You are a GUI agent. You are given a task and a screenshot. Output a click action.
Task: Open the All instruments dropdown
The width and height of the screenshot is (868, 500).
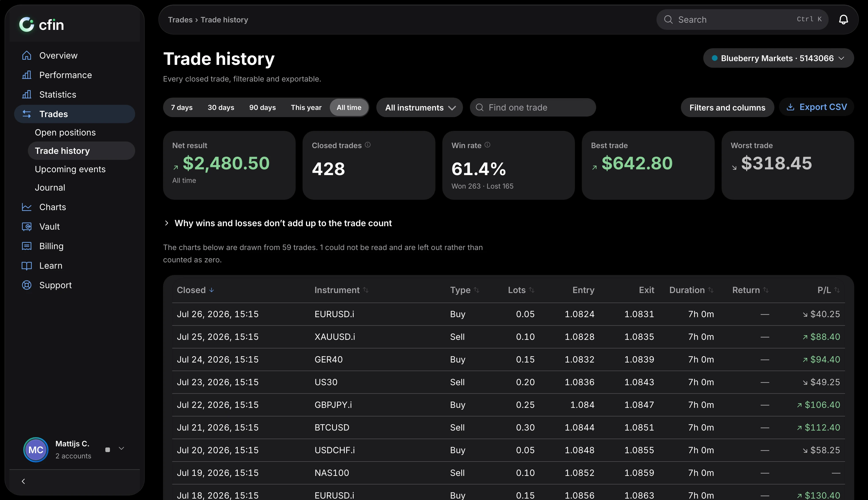pos(419,107)
